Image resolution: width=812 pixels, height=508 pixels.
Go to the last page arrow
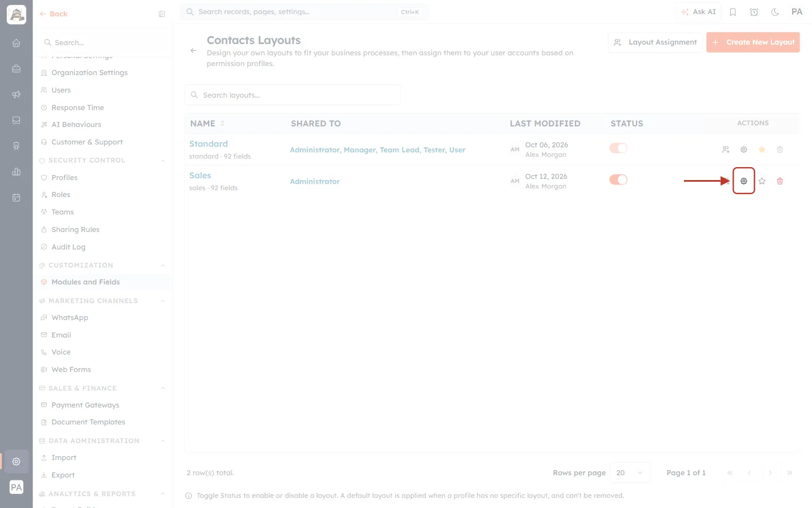(789, 473)
